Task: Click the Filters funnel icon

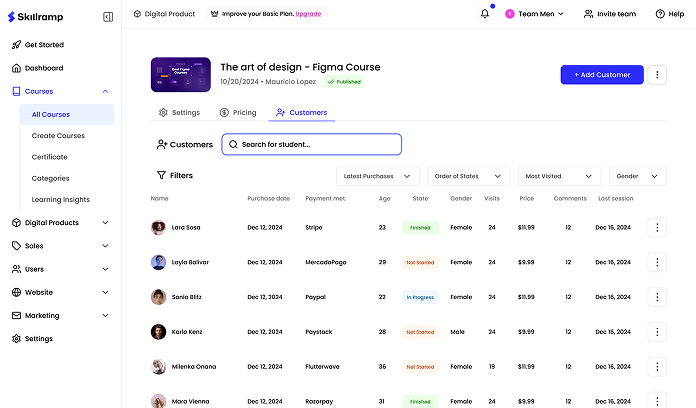Action: 161,175
